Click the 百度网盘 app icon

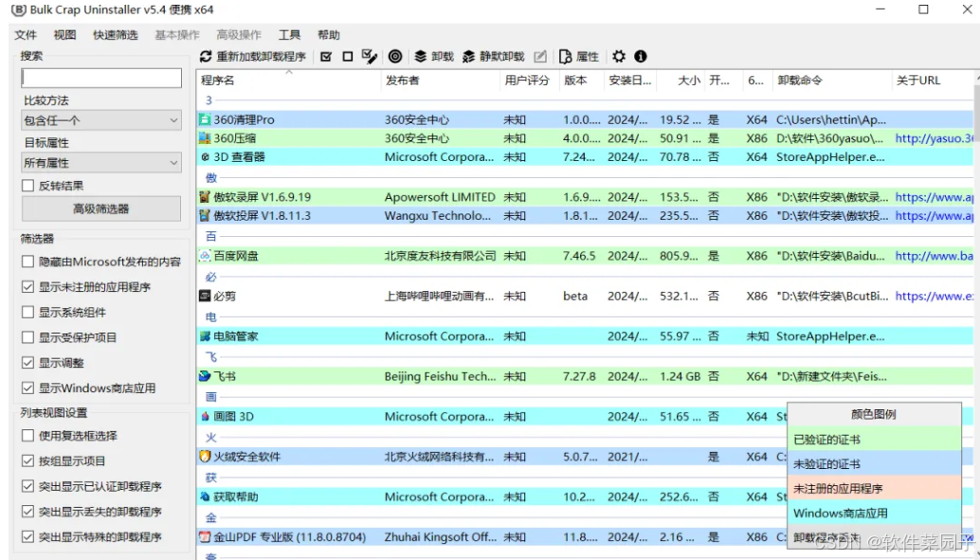tap(205, 256)
